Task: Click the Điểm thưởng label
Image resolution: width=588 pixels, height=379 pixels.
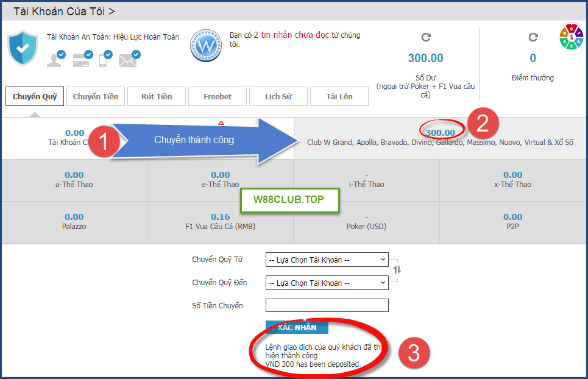Action: click(533, 77)
